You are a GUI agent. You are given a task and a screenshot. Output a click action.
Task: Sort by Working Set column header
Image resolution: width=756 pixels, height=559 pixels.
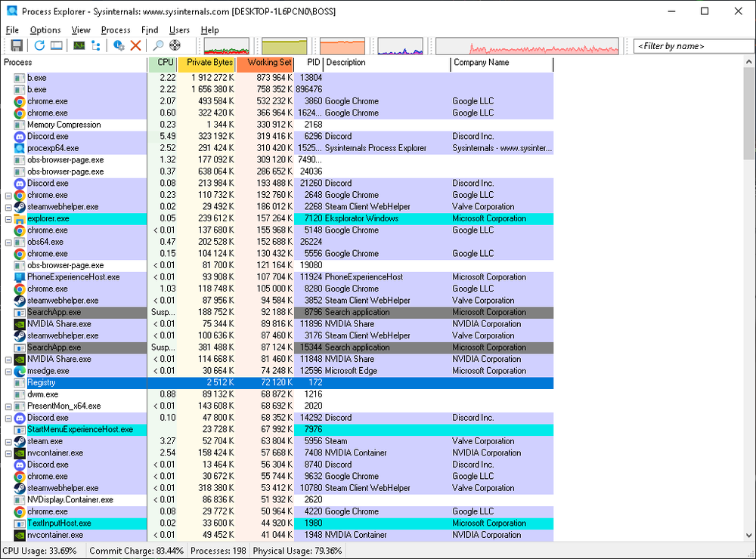pyautogui.click(x=265, y=63)
